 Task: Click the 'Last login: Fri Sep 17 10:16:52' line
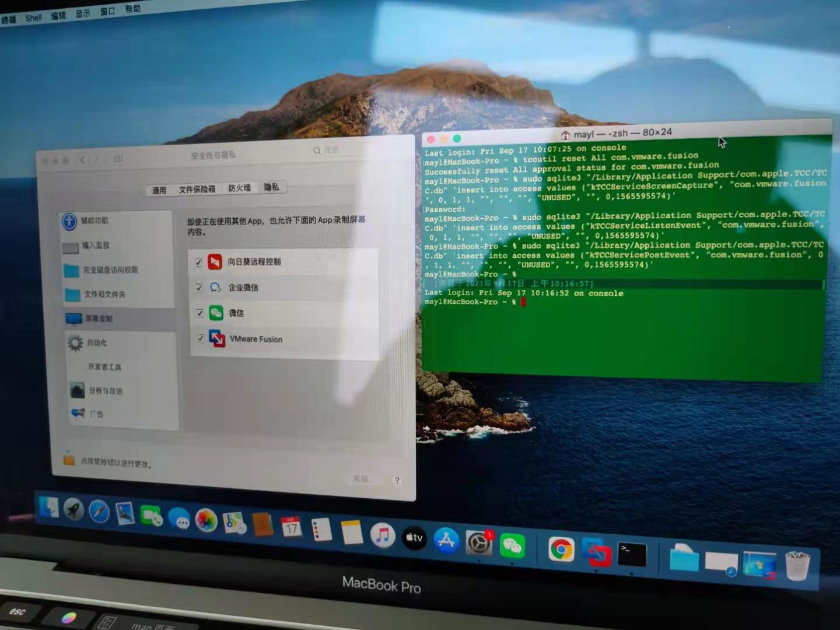click(524, 293)
